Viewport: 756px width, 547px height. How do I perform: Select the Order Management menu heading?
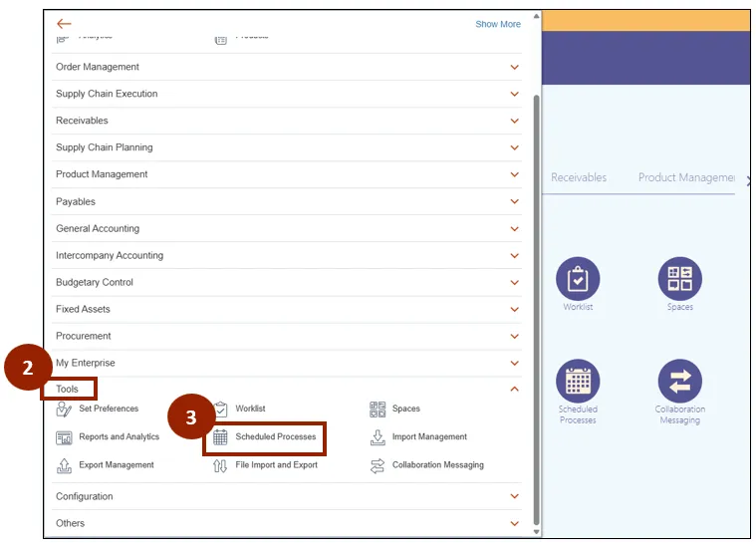click(x=98, y=67)
